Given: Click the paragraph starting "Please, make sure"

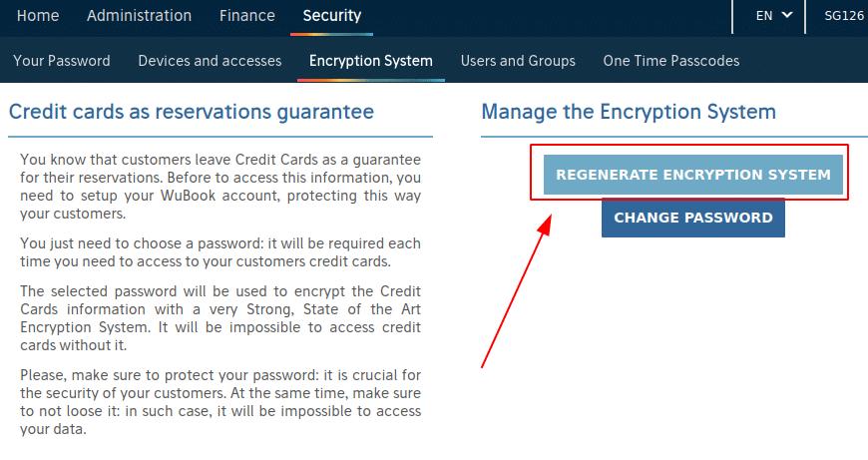Looking at the screenshot, I should 220,402.
